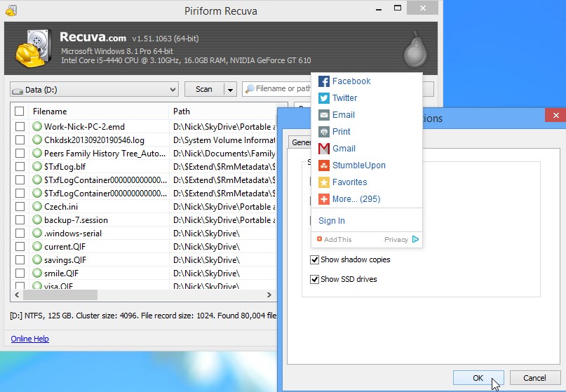Click the scroll right arrow in file list
The width and height of the screenshot is (566, 392).
click(269, 295)
